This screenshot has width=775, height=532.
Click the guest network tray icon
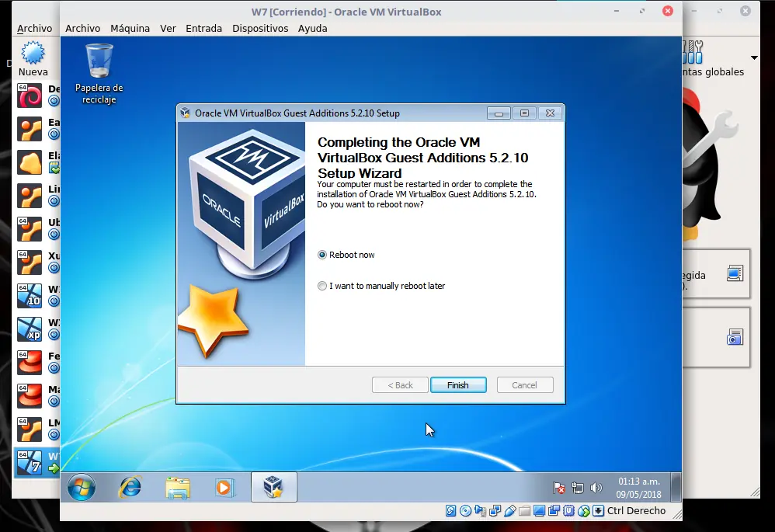pyautogui.click(x=577, y=488)
